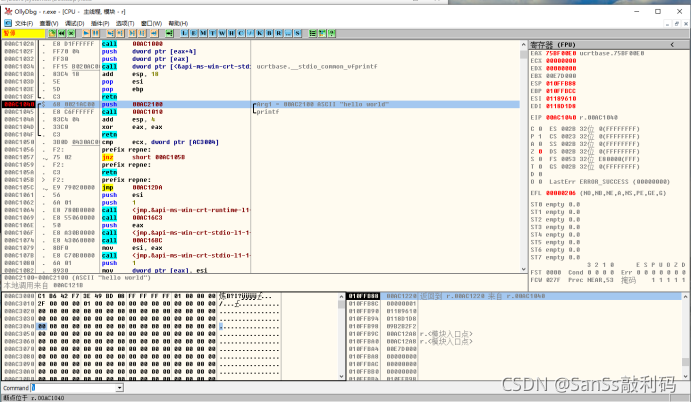Viewport: 691px width, 402px height.
Task: Open the 调试(D) debug menu
Action: tap(74, 21)
